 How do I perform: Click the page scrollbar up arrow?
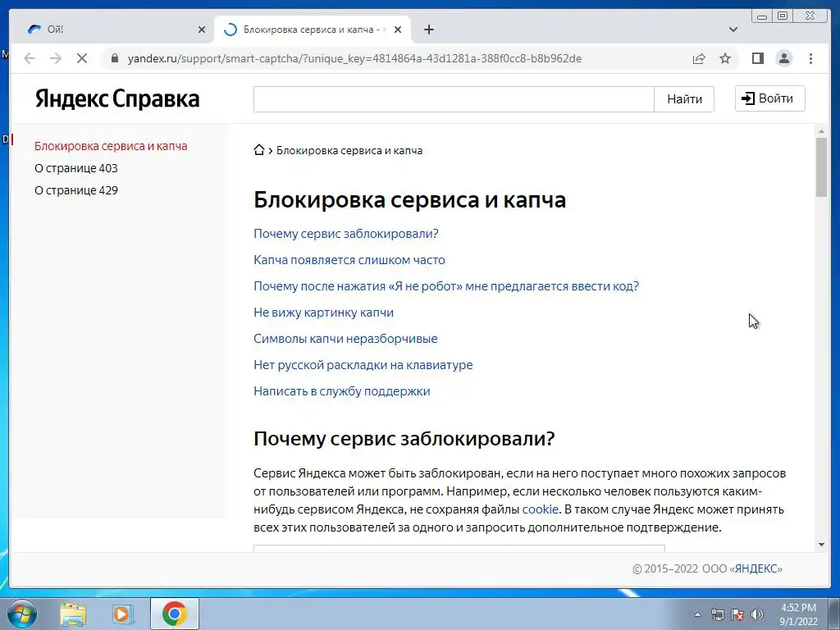821,131
